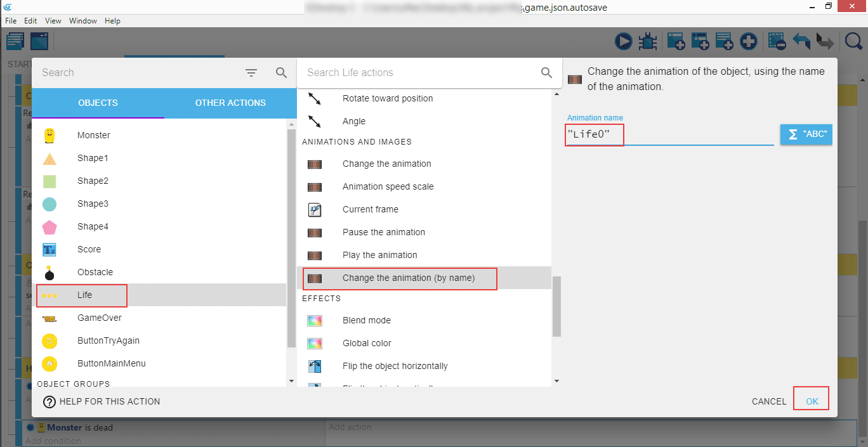This screenshot has height=447, width=868.
Task: Select Global color action
Action: coord(367,343)
